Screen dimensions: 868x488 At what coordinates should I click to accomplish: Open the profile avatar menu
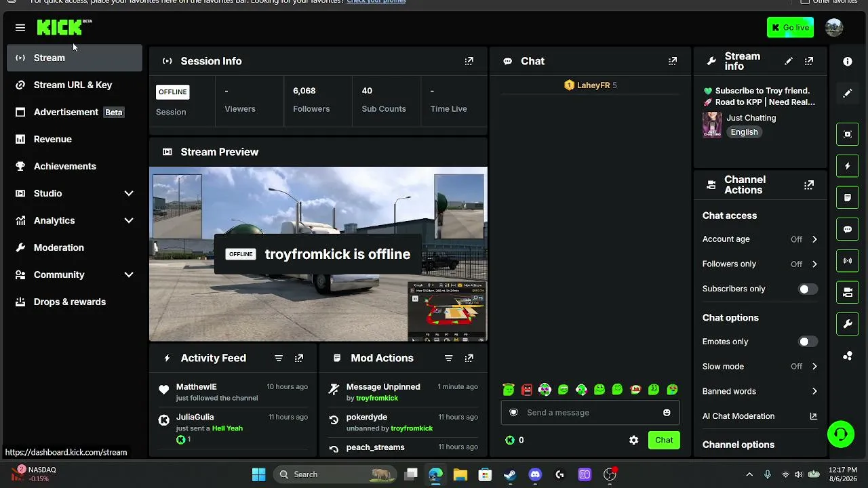834,28
